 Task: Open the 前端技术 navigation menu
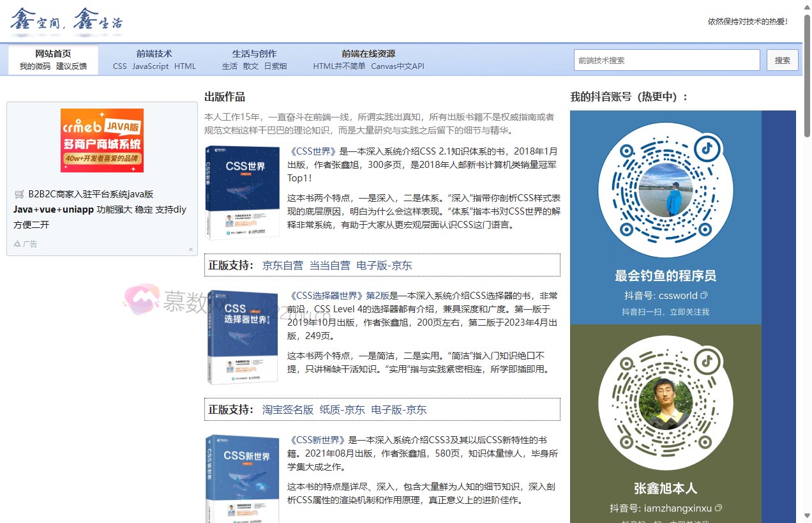[x=154, y=54]
